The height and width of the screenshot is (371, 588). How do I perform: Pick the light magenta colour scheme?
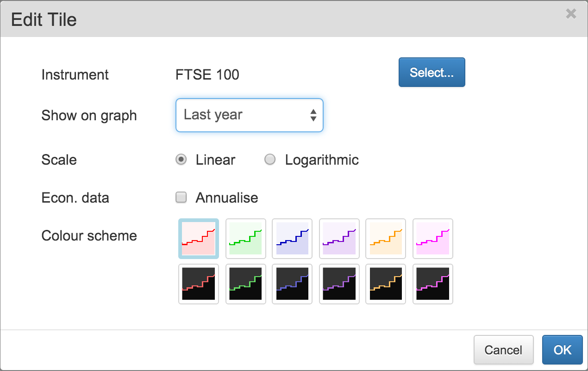tap(433, 238)
